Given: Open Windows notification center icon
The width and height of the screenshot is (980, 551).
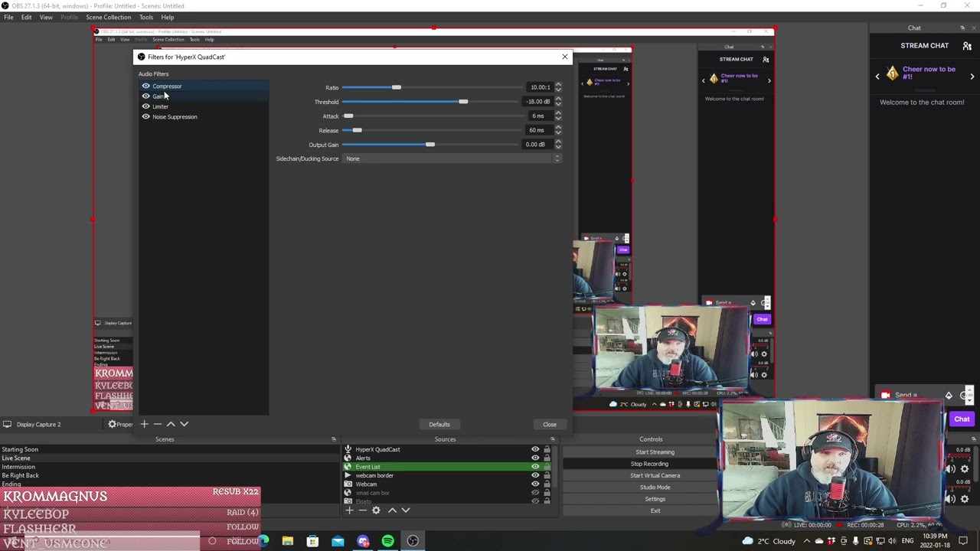Looking at the screenshot, I should click(x=963, y=542).
